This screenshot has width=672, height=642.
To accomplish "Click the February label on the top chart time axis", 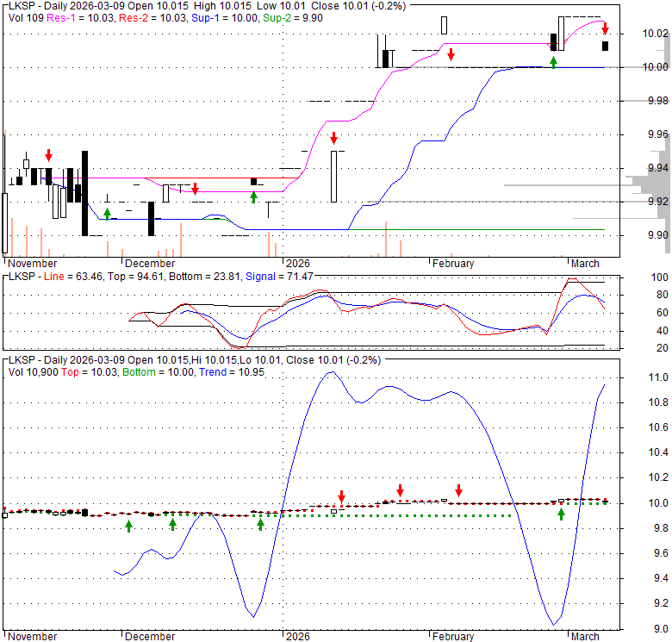I will click(x=453, y=263).
